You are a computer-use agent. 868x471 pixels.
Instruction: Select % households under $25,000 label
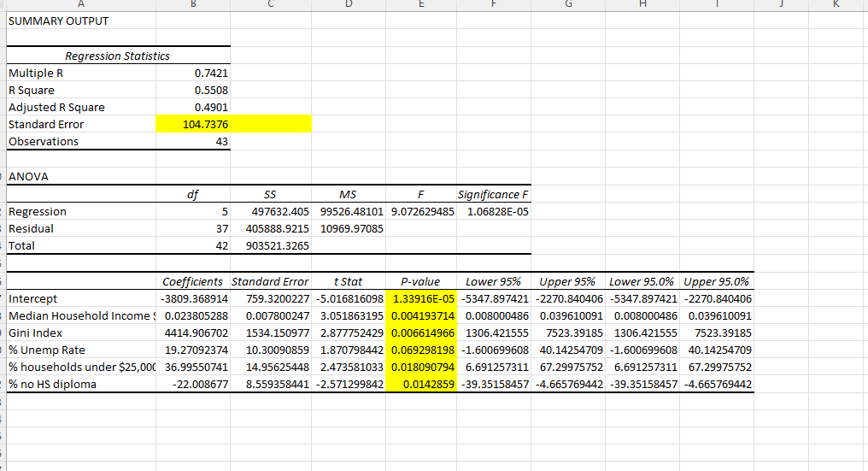(x=81, y=368)
